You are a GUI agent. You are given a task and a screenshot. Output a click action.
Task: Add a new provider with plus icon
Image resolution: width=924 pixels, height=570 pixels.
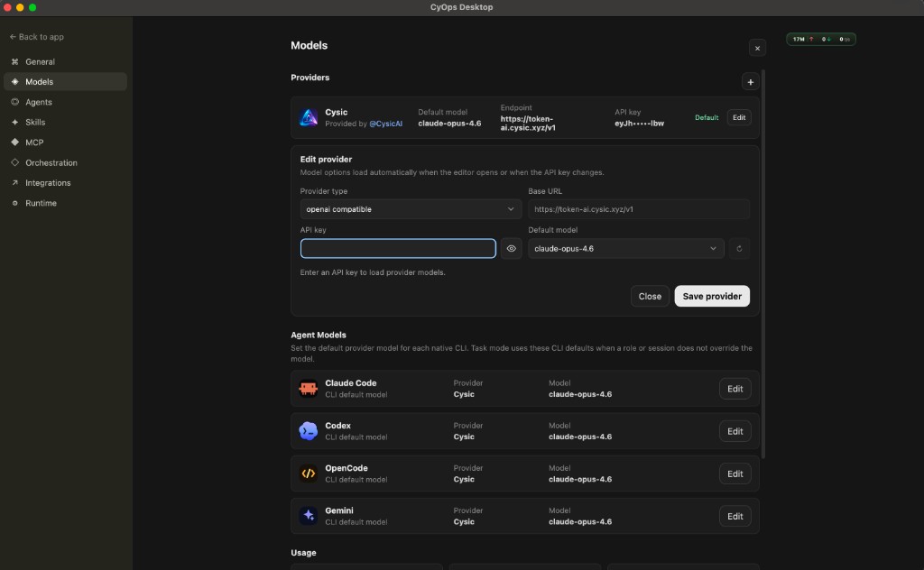click(x=750, y=82)
